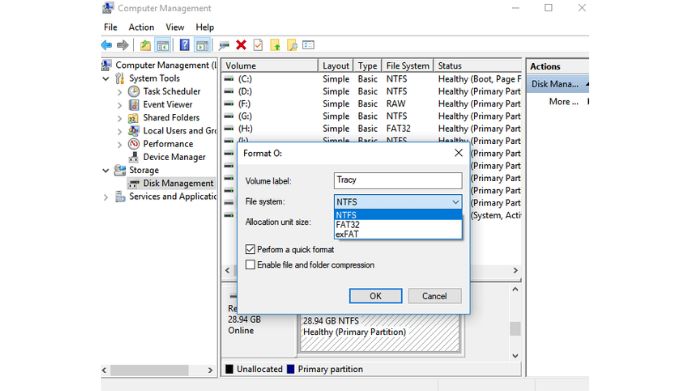The width and height of the screenshot is (696, 391).
Task: Open Device Manager from the tree
Action: click(x=174, y=157)
